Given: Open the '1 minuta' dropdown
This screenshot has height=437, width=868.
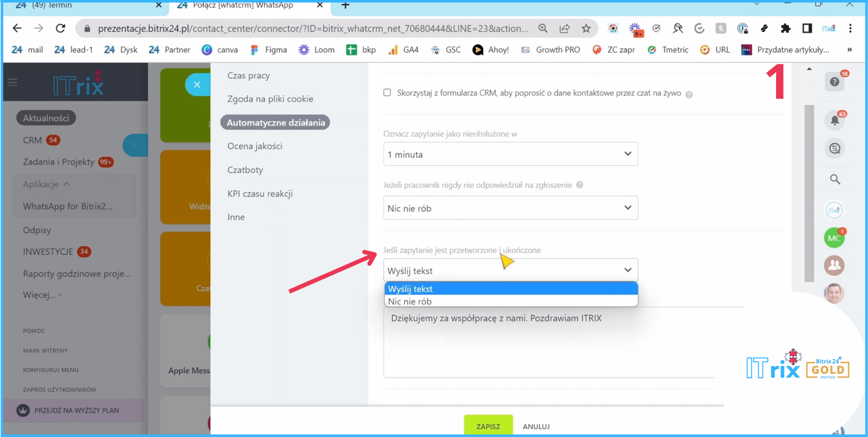Looking at the screenshot, I should point(510,154).
